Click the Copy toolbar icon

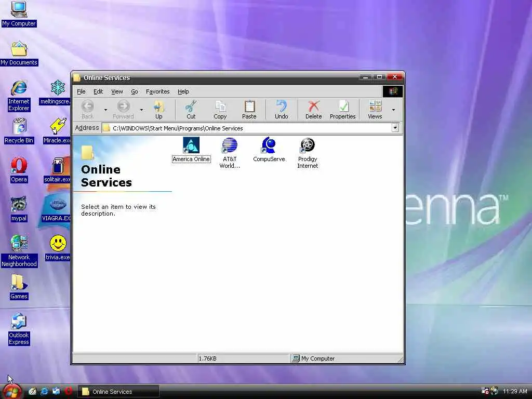pyautogui.click(x=220, y=106)
